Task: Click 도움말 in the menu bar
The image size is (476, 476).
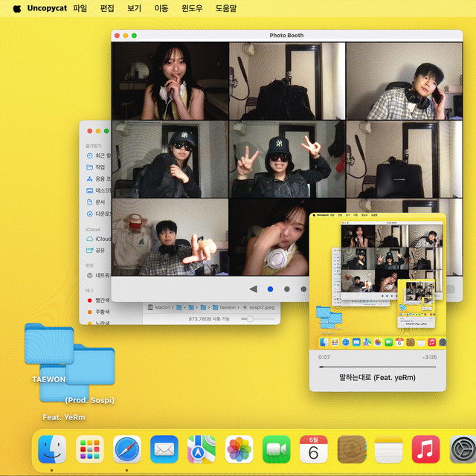Action: [x=226, y=8]
